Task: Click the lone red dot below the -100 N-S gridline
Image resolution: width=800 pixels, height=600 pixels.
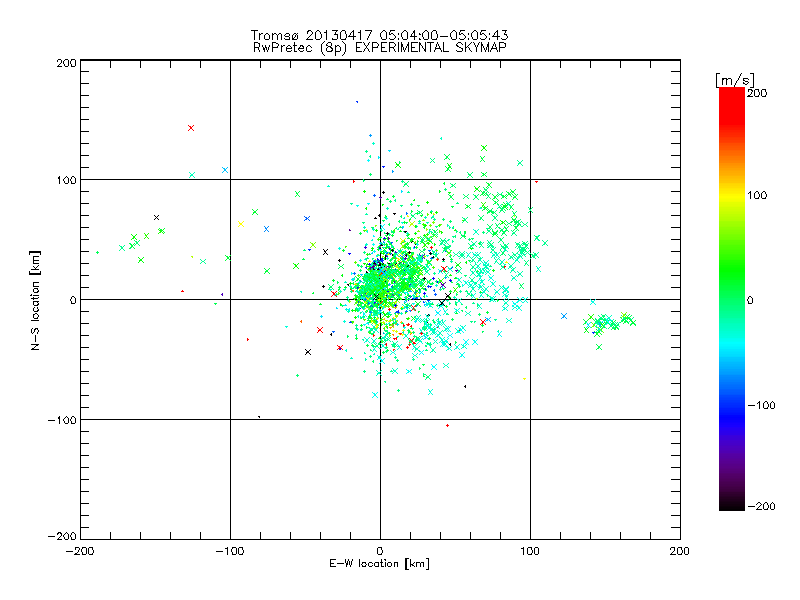Action: point(447,426)
